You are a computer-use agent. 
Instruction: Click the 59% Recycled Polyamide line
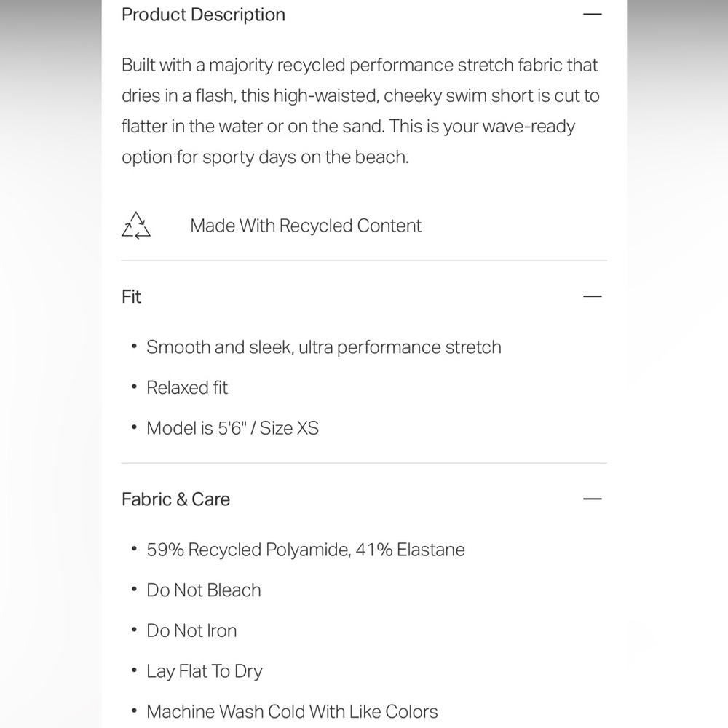(x=306, y=550)
